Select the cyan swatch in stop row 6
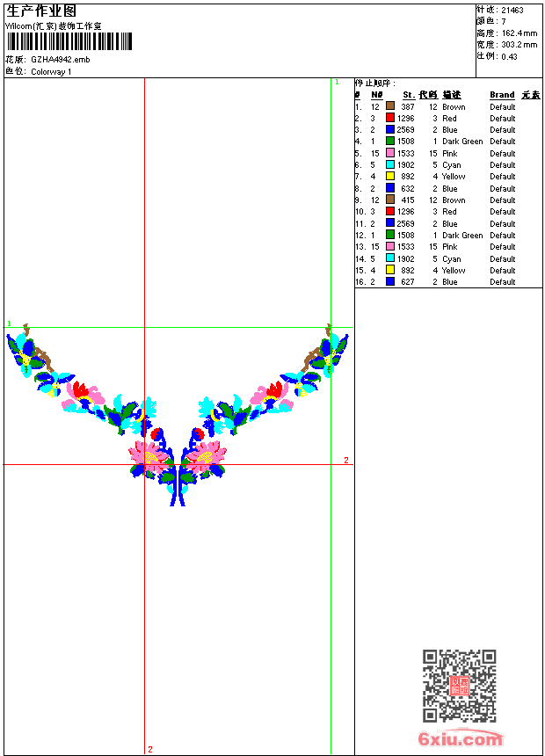545x756 pixels. 390,164
